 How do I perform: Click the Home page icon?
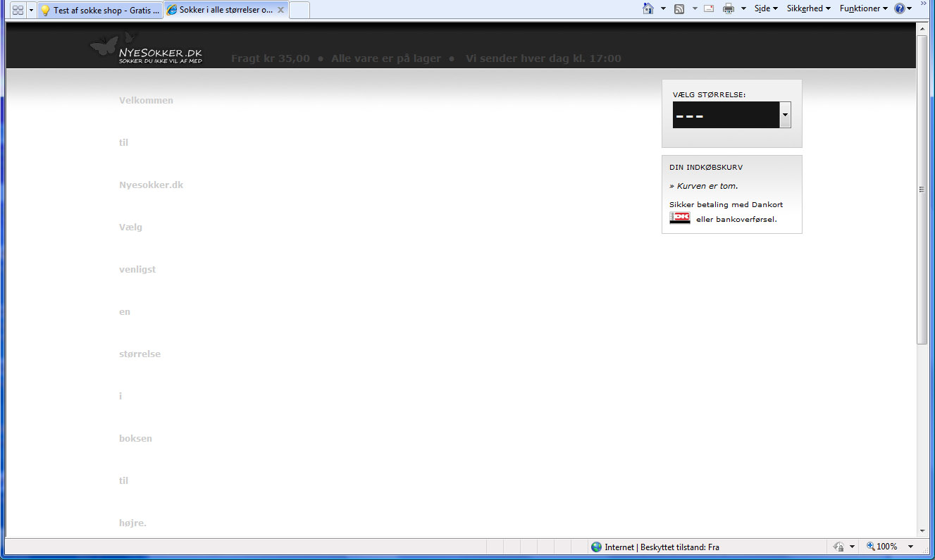[648, 9]
